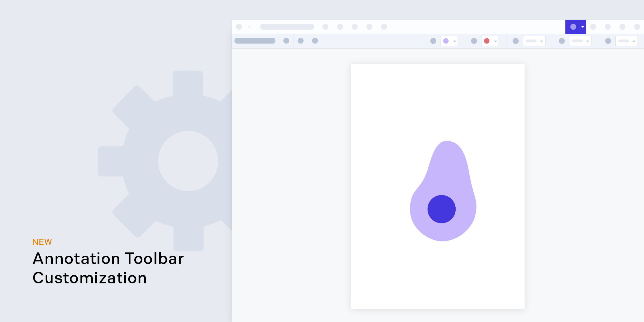Select the active indigo annotation tool

pos(573,27)
